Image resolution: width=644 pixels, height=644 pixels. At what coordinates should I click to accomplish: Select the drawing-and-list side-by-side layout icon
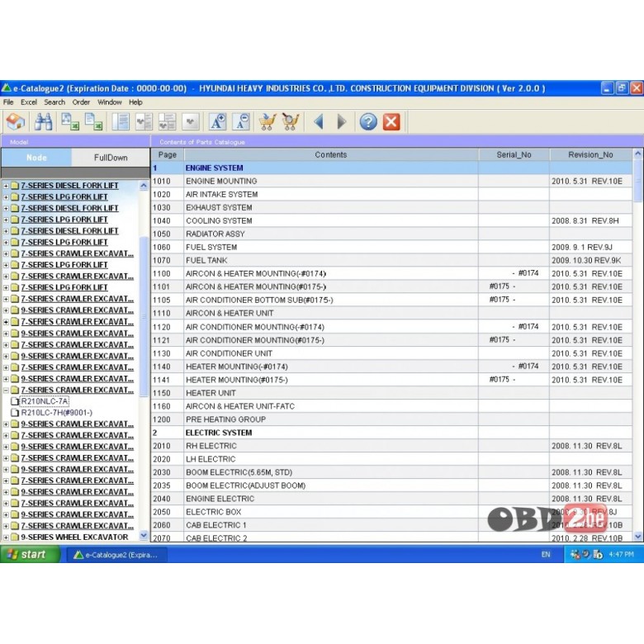[144, 121]
